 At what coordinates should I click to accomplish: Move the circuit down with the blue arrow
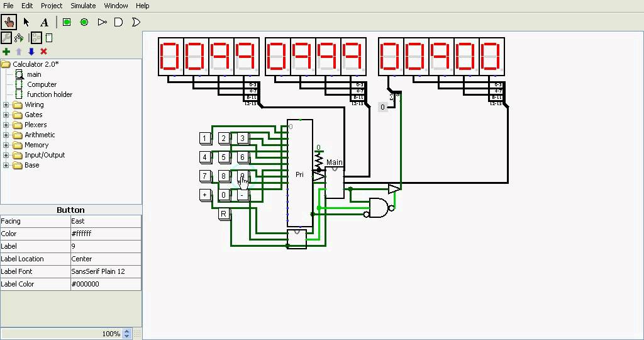coord(31,52)
